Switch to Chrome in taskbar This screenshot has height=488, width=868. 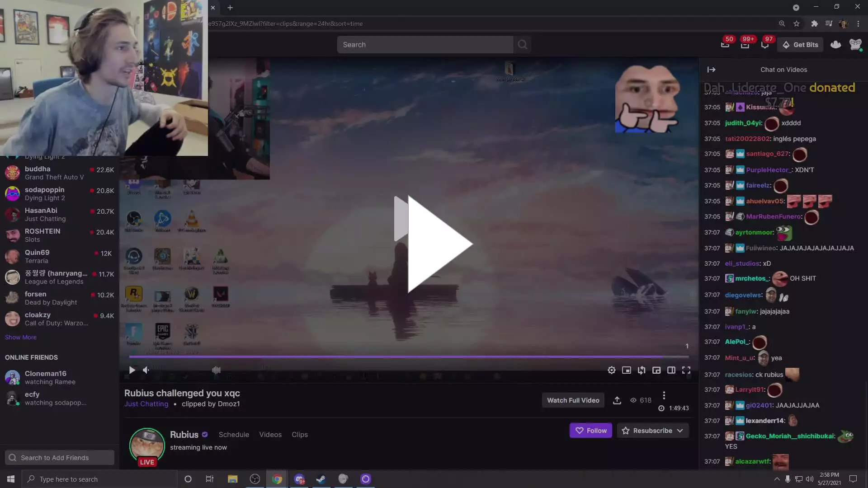(x=277, y=479)
